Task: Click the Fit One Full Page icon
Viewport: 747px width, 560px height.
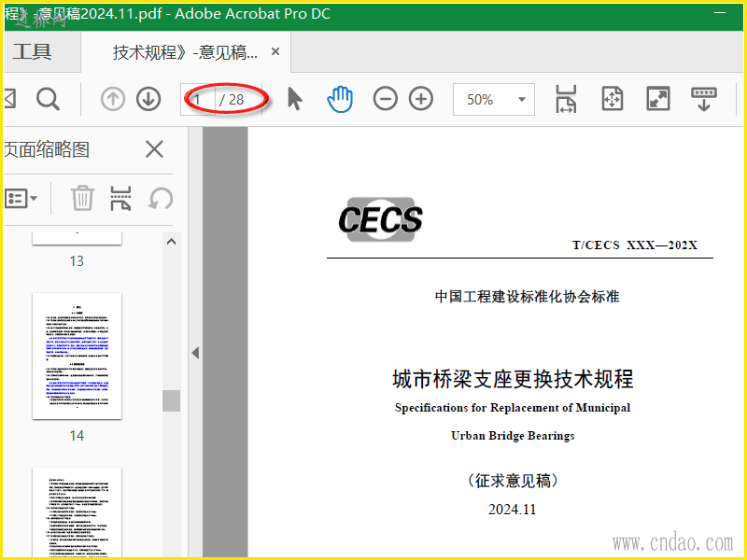Action: click(613, 99)
